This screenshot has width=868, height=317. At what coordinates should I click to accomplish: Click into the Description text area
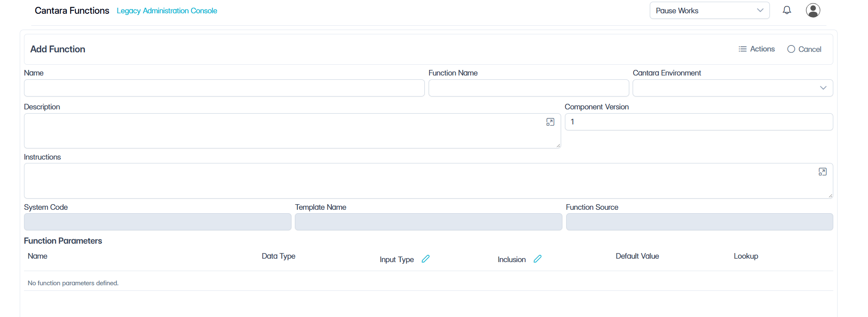pos(292,131)
